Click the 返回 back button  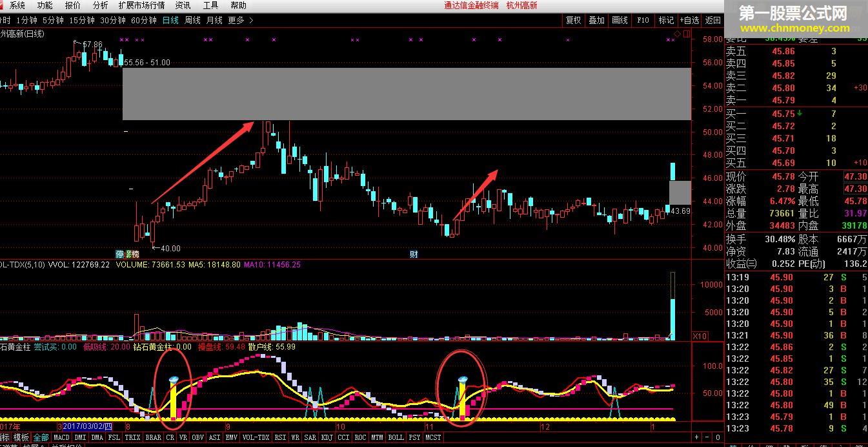click(712, 20)
